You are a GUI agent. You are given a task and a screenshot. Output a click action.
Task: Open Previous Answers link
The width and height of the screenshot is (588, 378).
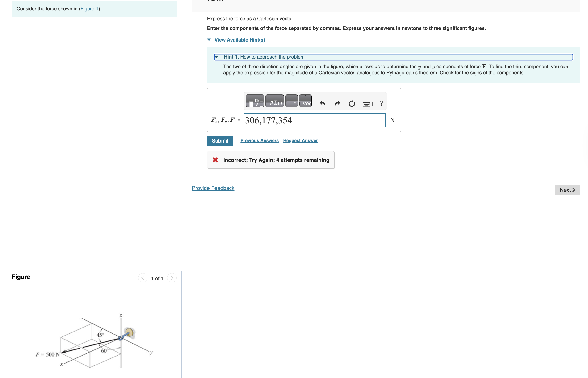click(x=259, y=140)
